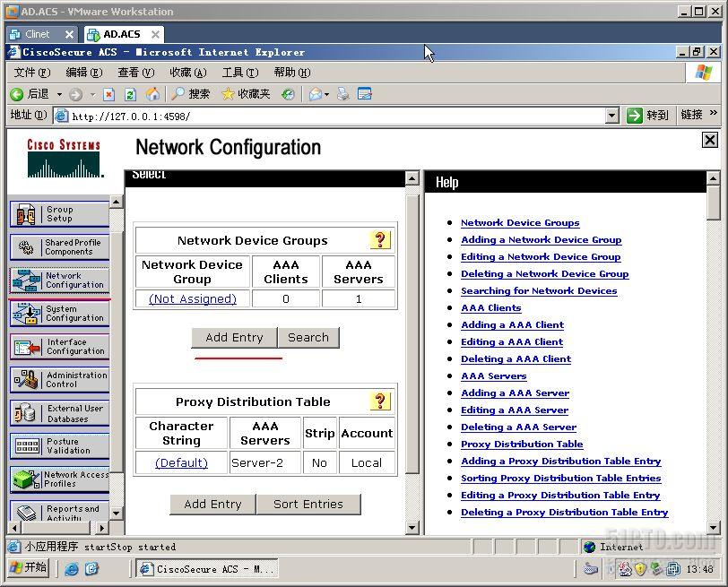Click the CiscoSecure ACS taskbar button
728x587 pixels.
coord(206,568)
